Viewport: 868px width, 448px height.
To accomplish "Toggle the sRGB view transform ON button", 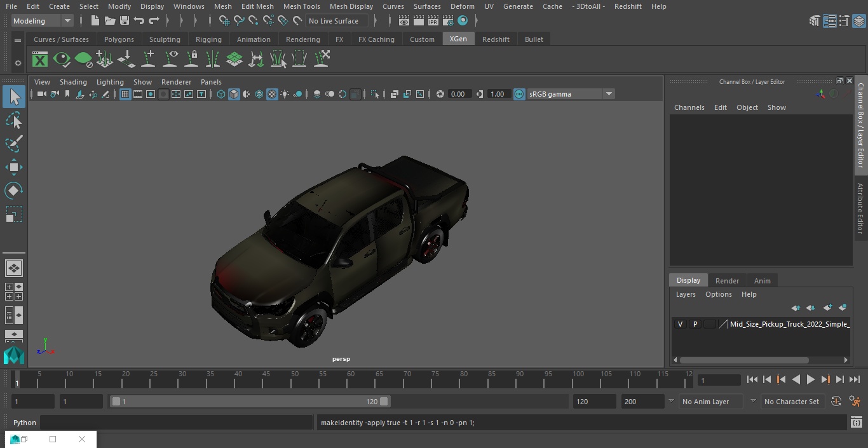I will tap(519, 94).
